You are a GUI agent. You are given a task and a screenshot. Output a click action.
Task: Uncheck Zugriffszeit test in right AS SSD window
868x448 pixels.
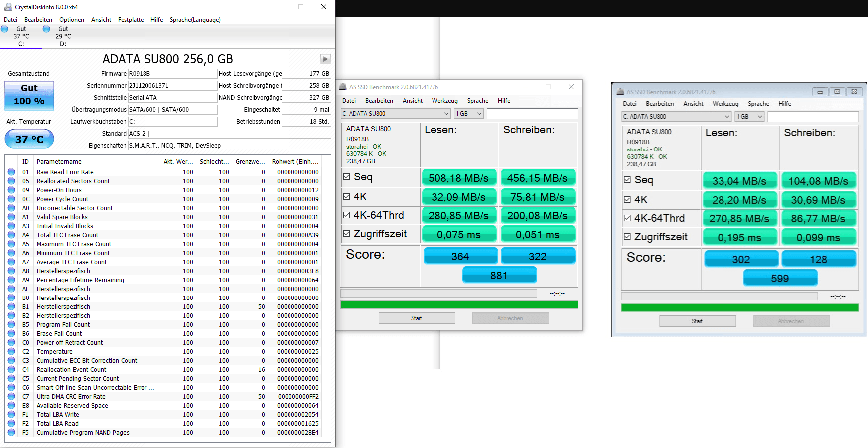click(x=627, y=236)
